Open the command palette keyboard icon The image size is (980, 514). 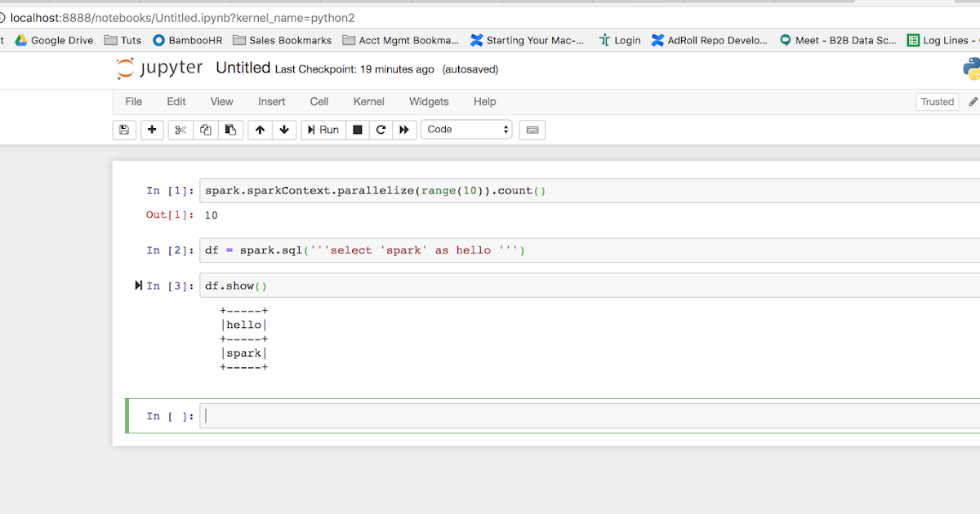coord(532,130)
